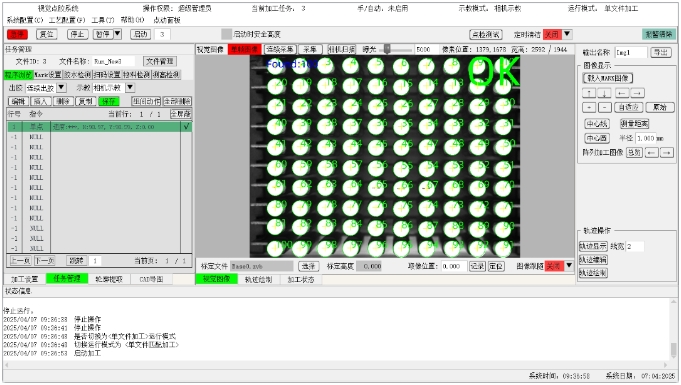Go to previous array image with left arrow
This screenshot has height=385, width=681.
pos(651,153)
